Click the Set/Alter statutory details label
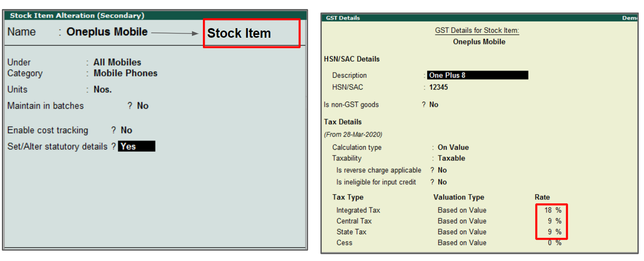The height and width of the screenshot is (261, 644). (x=57, y=146)
